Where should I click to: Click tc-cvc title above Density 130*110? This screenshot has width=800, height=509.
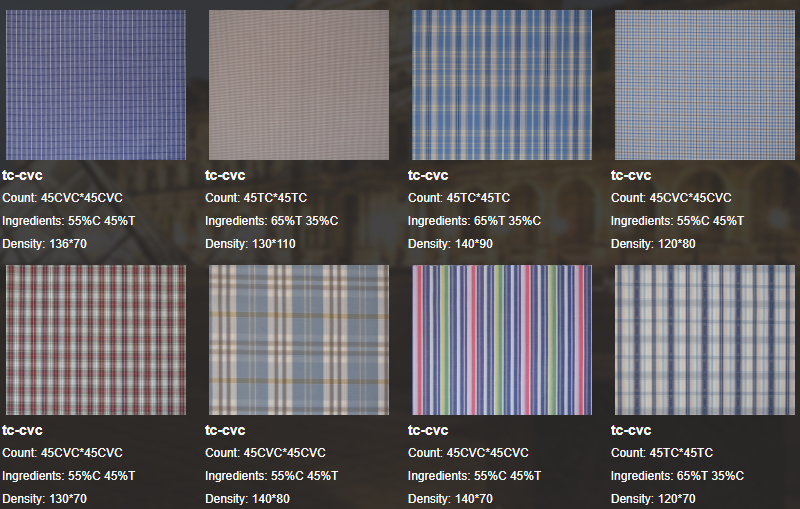pyautogui.click(x=226, y=175)
